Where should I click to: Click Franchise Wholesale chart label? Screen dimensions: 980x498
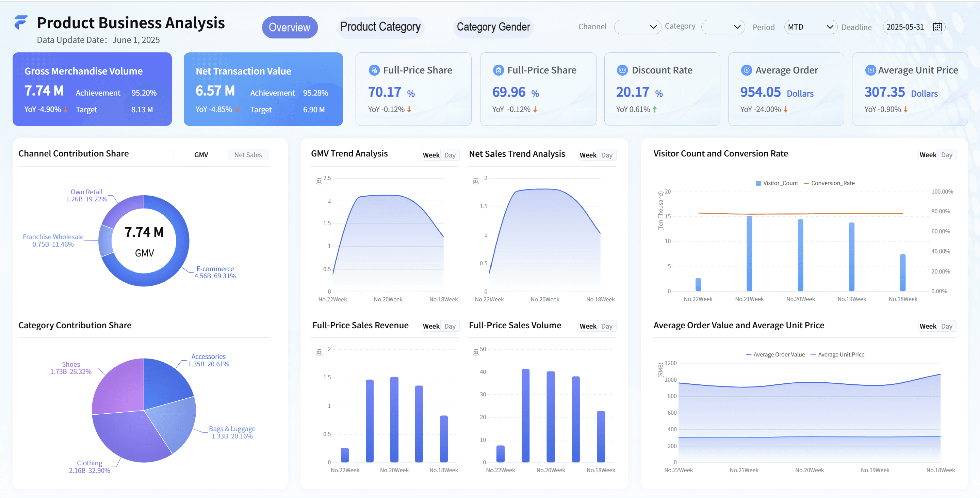point(53,240)
